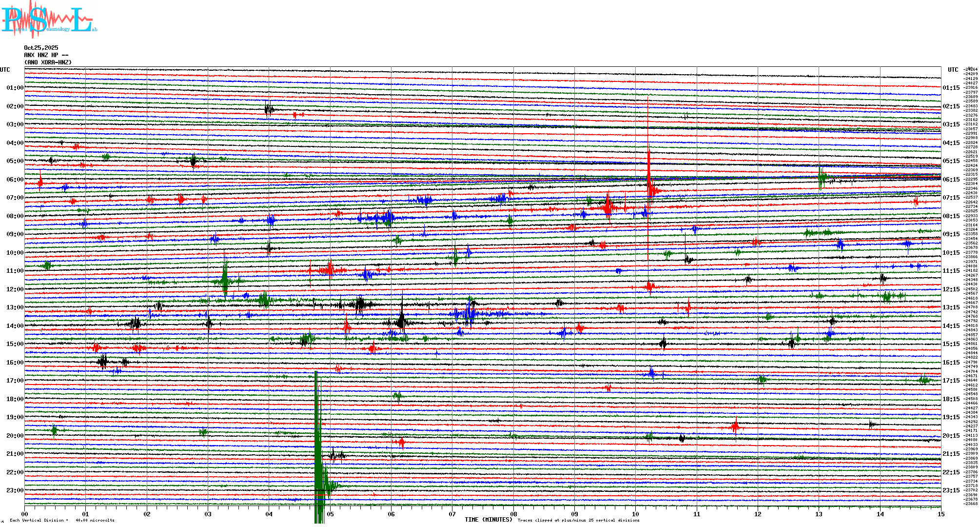The height and width of the screenshot is (527, 980).
Task: Select the 12:00 hour label on left
Action: (x=15, y=289)
